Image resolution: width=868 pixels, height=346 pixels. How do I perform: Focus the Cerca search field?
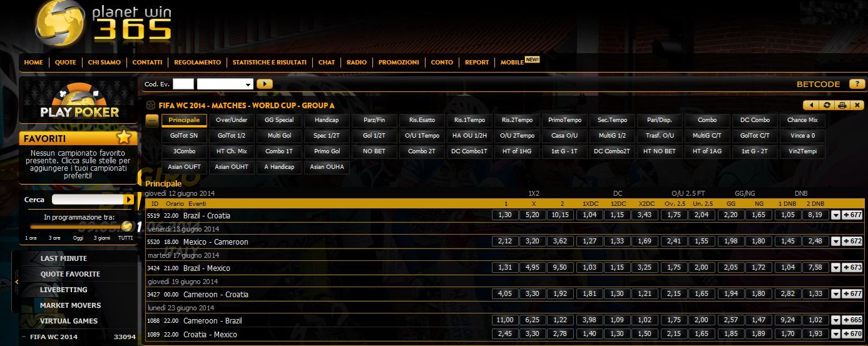tap(88, 199)
